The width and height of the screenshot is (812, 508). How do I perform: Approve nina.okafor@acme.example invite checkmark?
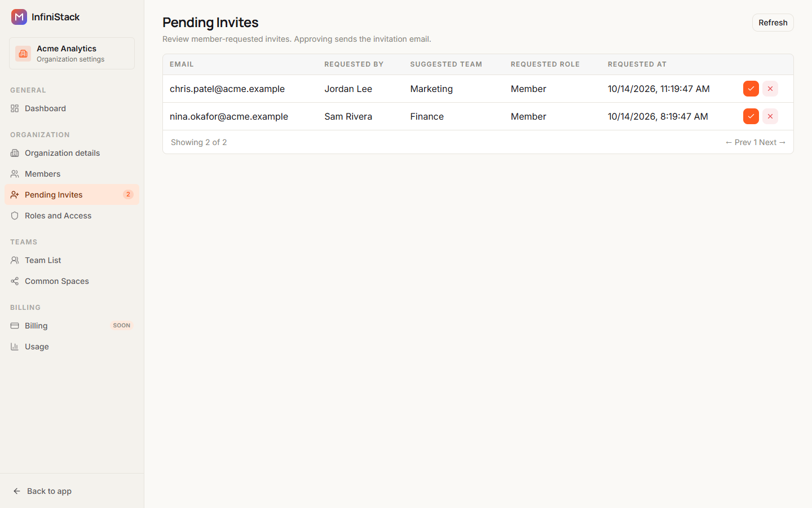pos(751,116)
